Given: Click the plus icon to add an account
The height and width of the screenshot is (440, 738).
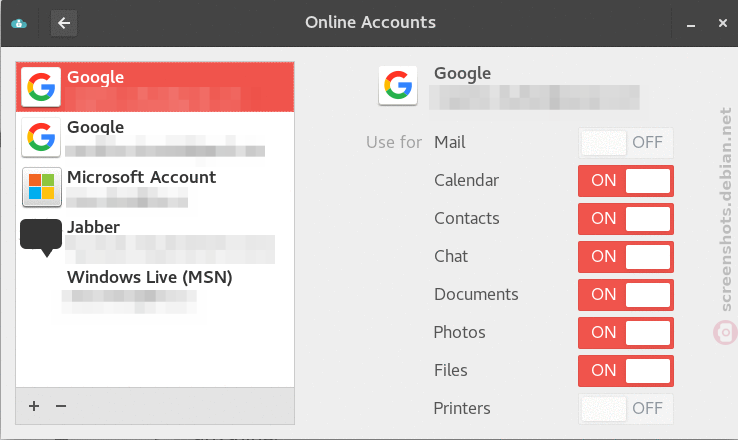Looking at the screenshot, I should (34, 406).
